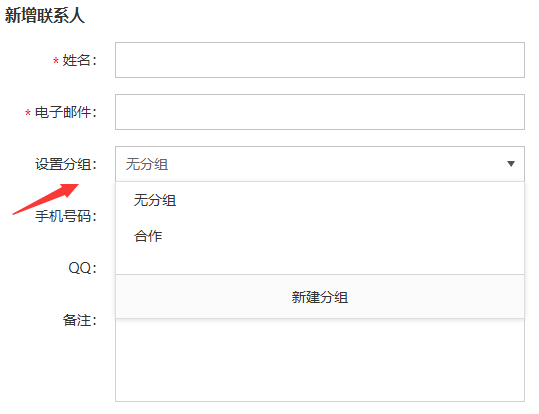Create a new group via 新建分组
Viewport: 539px width, 414px height.
[x=320, y=297]
